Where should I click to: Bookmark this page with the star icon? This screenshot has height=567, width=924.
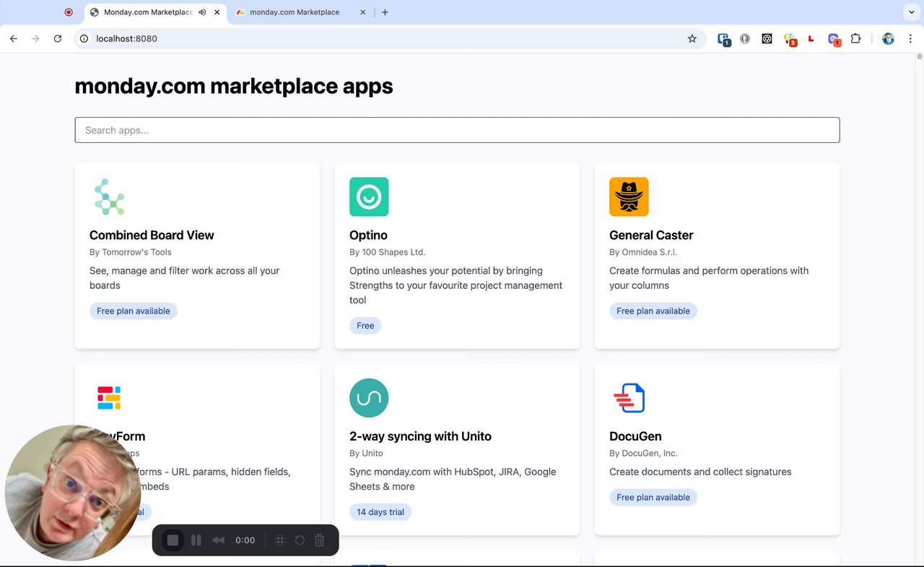[692, 39]
